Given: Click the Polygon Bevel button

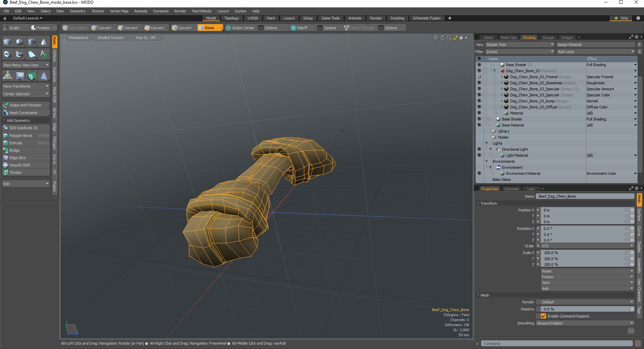Looking at the screenshot, I should 26,136.
